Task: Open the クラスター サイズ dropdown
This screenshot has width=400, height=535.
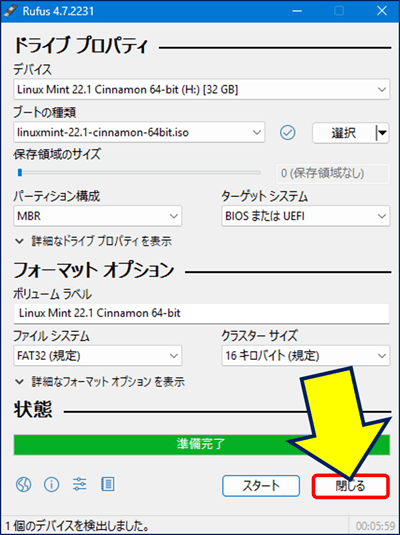Action: tap(305, 356)
